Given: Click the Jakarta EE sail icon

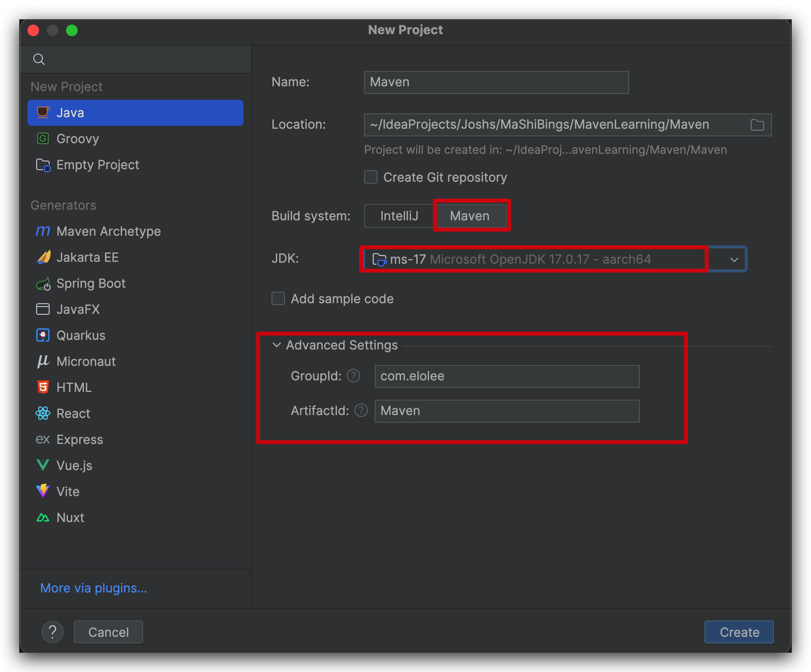Looking at the screenshot, I should 43,257.
